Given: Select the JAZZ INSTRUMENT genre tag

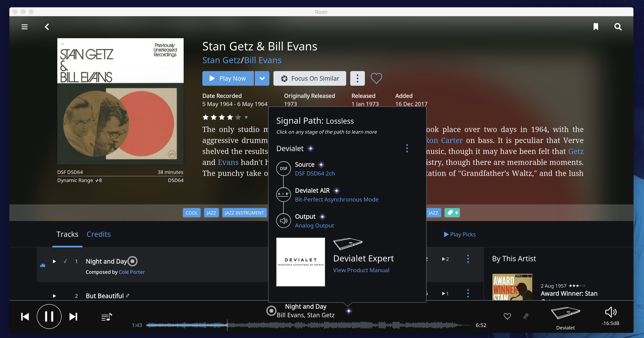Looking at the screenshot, I should 244,213.
